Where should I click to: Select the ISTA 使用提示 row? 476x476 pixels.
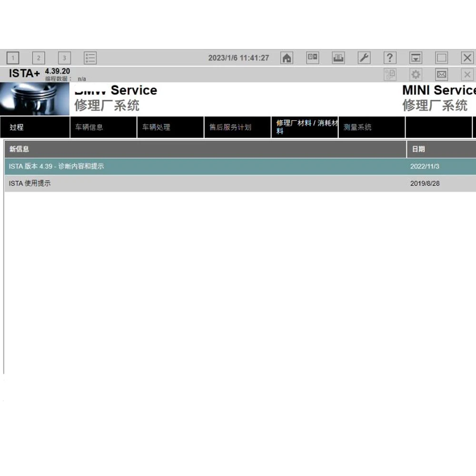click(x=240, y=183)
